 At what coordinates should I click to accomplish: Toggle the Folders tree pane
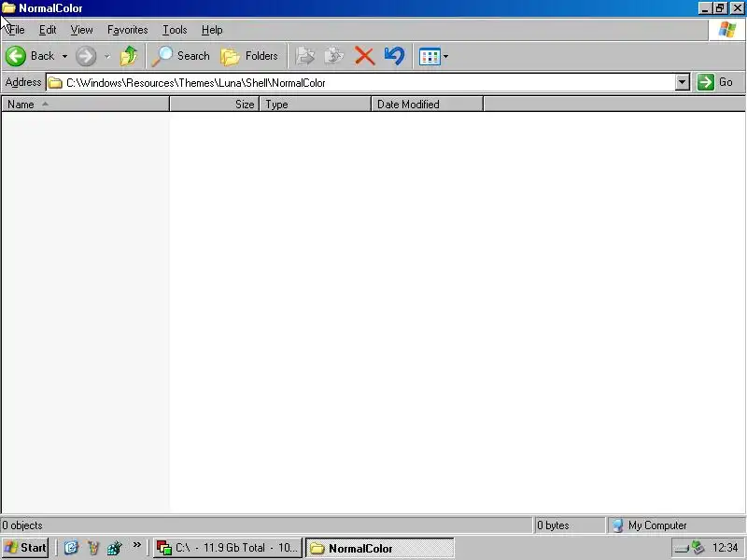(249, 56)
